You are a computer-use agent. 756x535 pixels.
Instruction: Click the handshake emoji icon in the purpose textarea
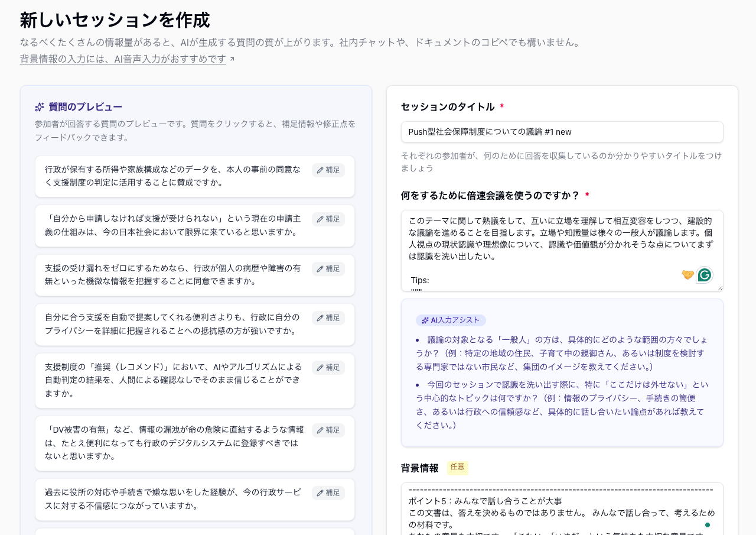click(687, 274)
